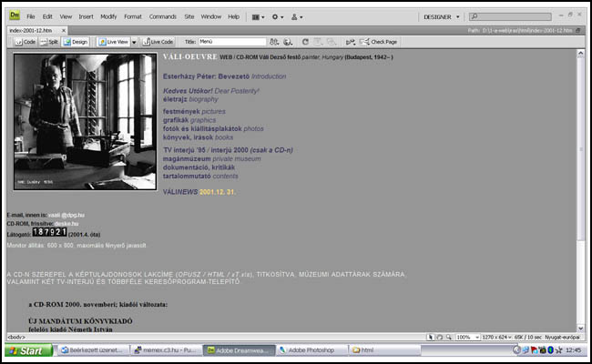Open the Commands menu
The height and width of the screenshot is (364, 592).
pos(163,17)
